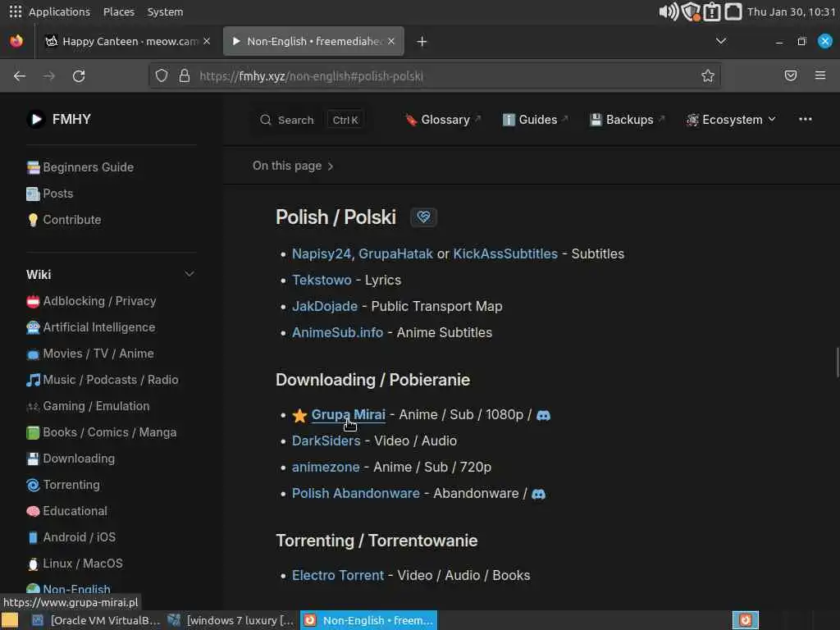This screenshot has width=840, height=630.
Task: Click Discord icon next to Grupa Mirai
Action: tap(543, 415)
